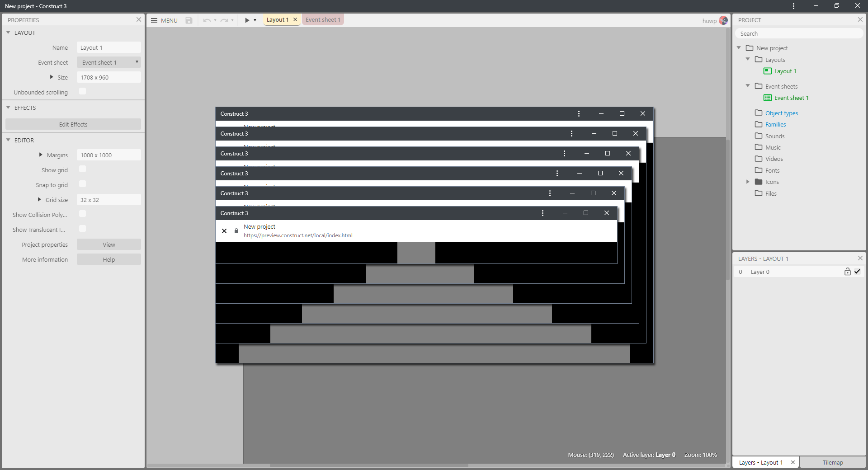Click the Project properties View button
This screenshot has width=868, height=470.
point(109,244)
